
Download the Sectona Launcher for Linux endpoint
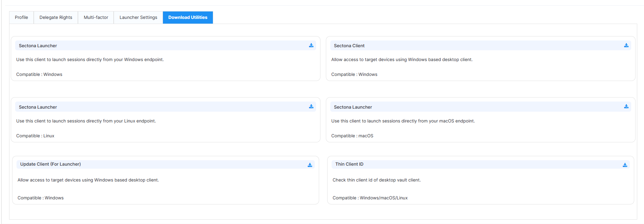[x=311, y=107]
